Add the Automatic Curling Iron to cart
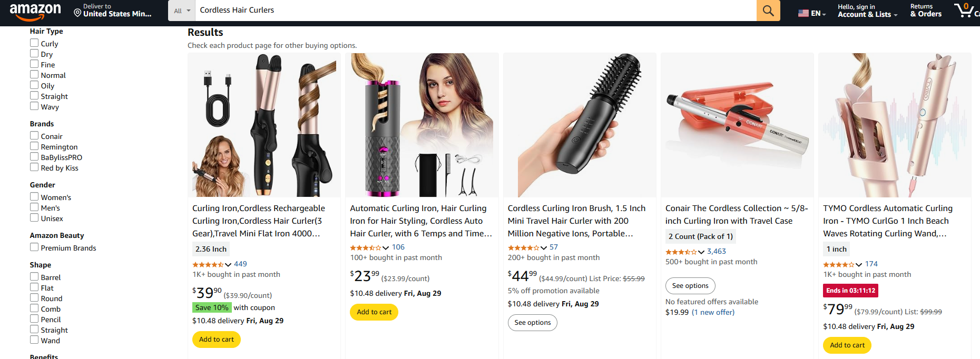Viewport: 980px width, 359px height. (x=374, y=312)
